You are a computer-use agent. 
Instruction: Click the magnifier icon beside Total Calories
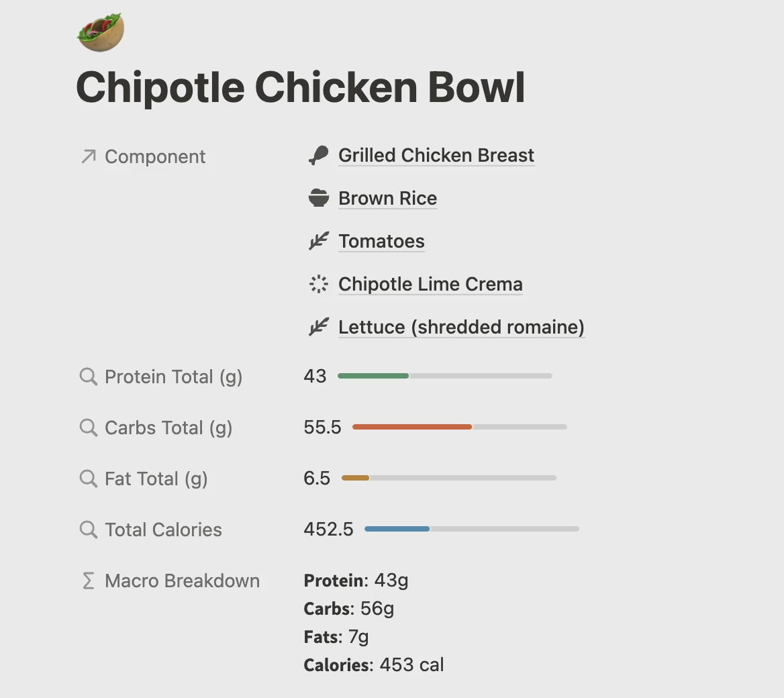click(x=88, y=530)
